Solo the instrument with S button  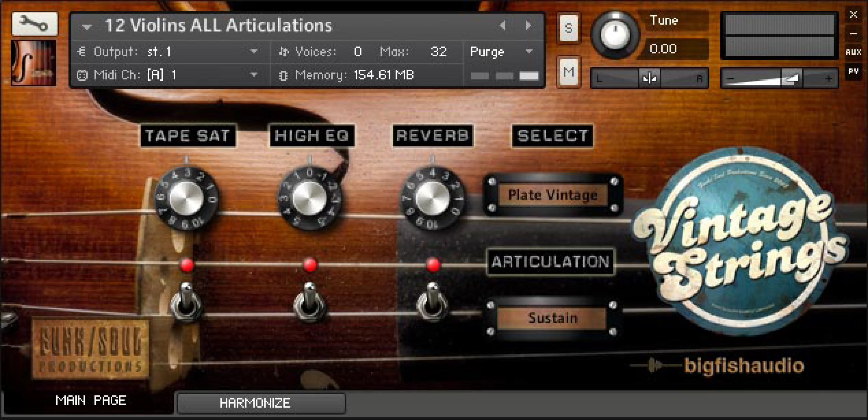tap(569, 28)
